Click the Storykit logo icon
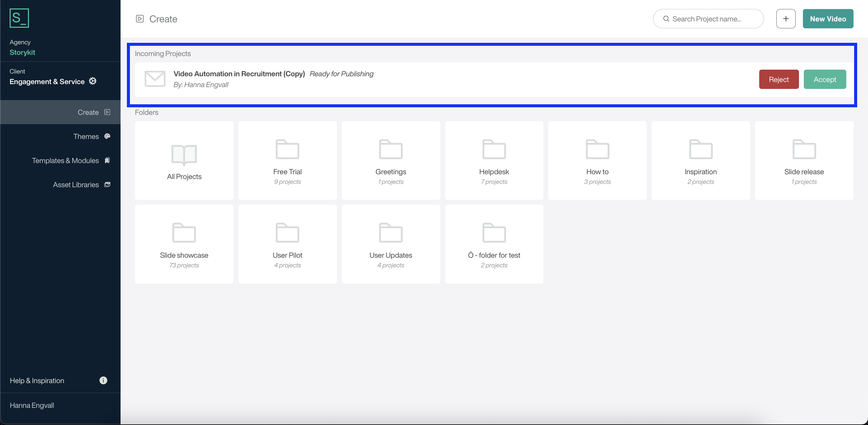The image size is (868, 425). click(x=19, y=18)
